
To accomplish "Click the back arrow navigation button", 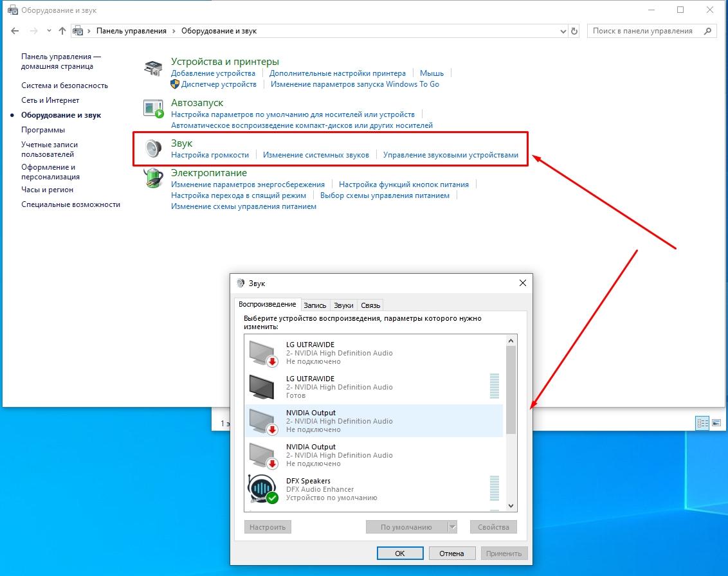I will (15, 31).
